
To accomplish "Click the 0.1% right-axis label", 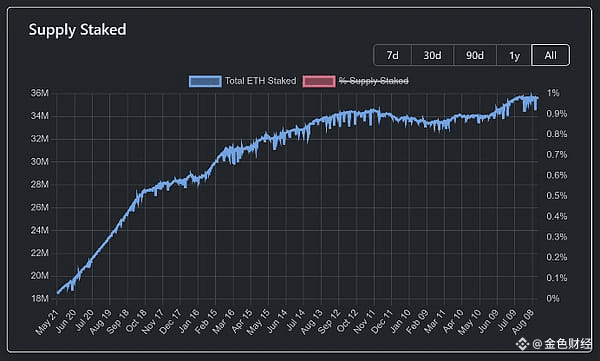I will (x=557, y=278).
